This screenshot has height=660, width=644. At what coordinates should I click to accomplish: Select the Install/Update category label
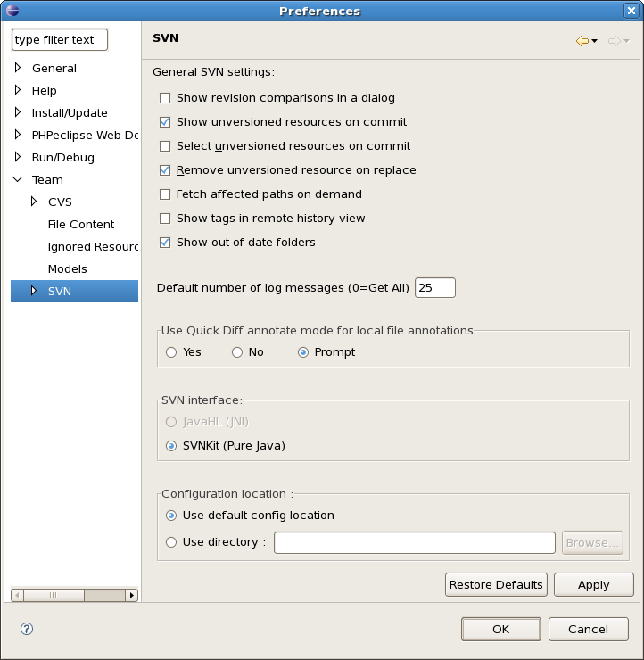tap(70, 112)
